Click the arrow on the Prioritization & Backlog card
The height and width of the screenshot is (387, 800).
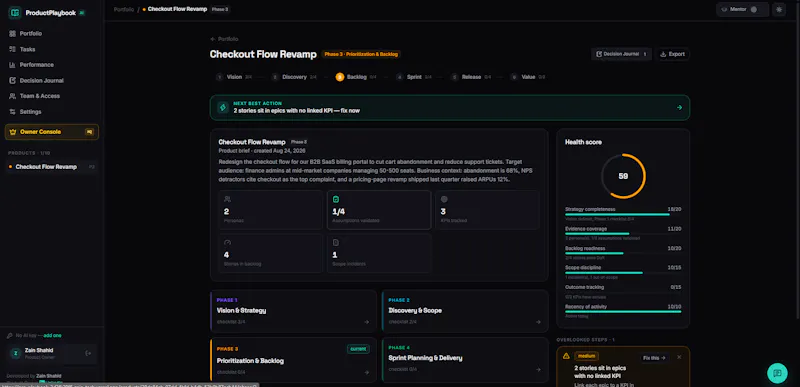(366, 373)
